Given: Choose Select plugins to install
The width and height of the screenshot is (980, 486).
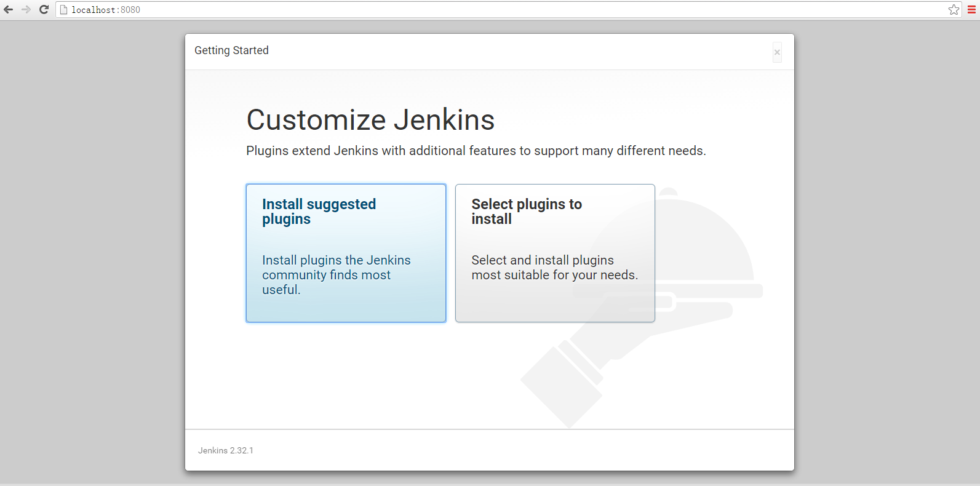Looking at the screenshot, I should [555, 253].
